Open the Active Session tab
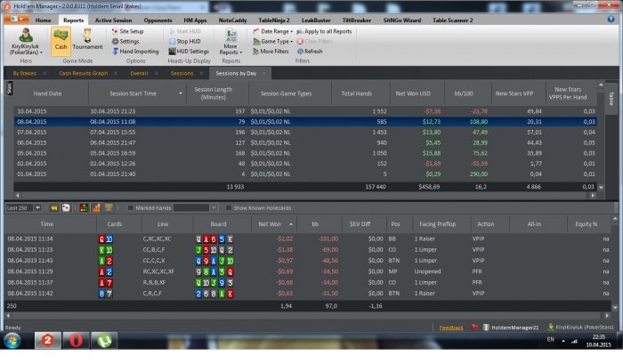This screenshot has height=364, width=623. click(113, 20)
